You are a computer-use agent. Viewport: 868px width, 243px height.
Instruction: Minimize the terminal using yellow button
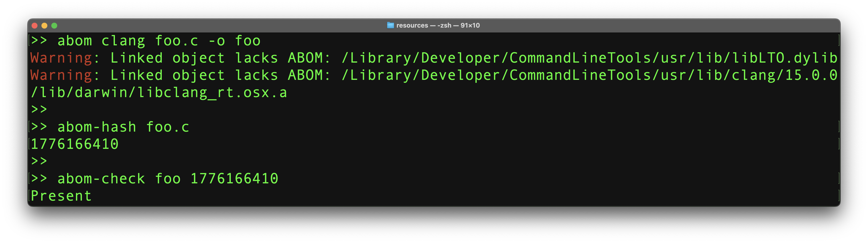coord(44,26)
